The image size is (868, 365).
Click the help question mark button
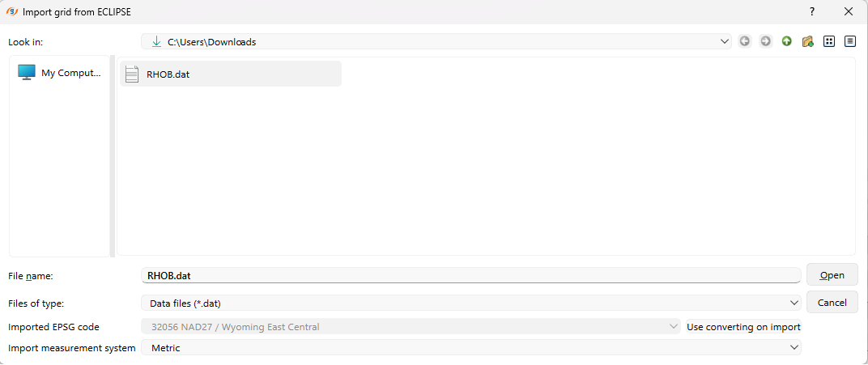[812, 11]
